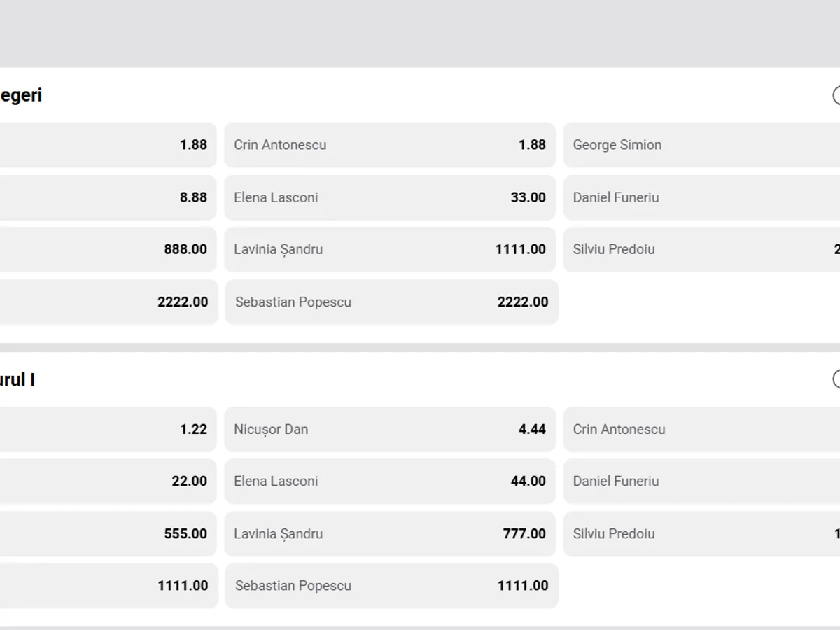Image resolution: width=840 pixels, height=630 pixels.
Task: Pick Lavinia Șandru at odds 777.00
Action: (x=389, y=533)
